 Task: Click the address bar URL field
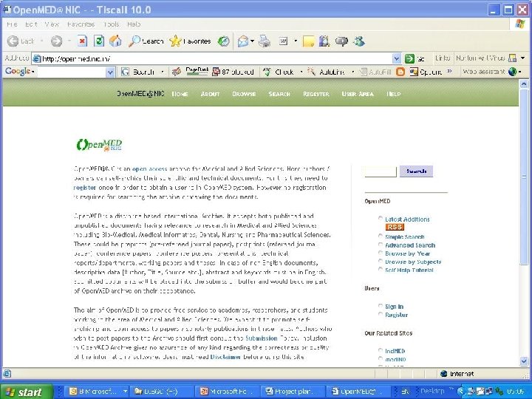pyautogui.click(x=217, y=58)
